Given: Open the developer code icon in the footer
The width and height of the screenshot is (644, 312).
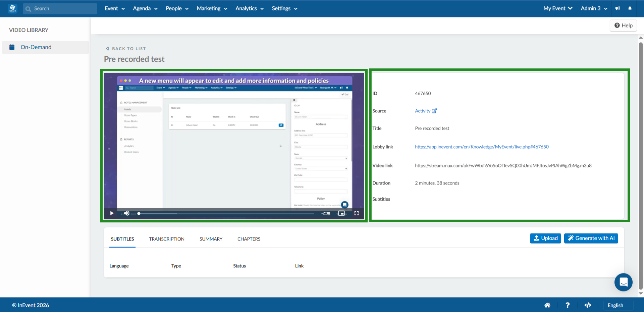Looking at the screenshot, I should (x=588, y=305).
